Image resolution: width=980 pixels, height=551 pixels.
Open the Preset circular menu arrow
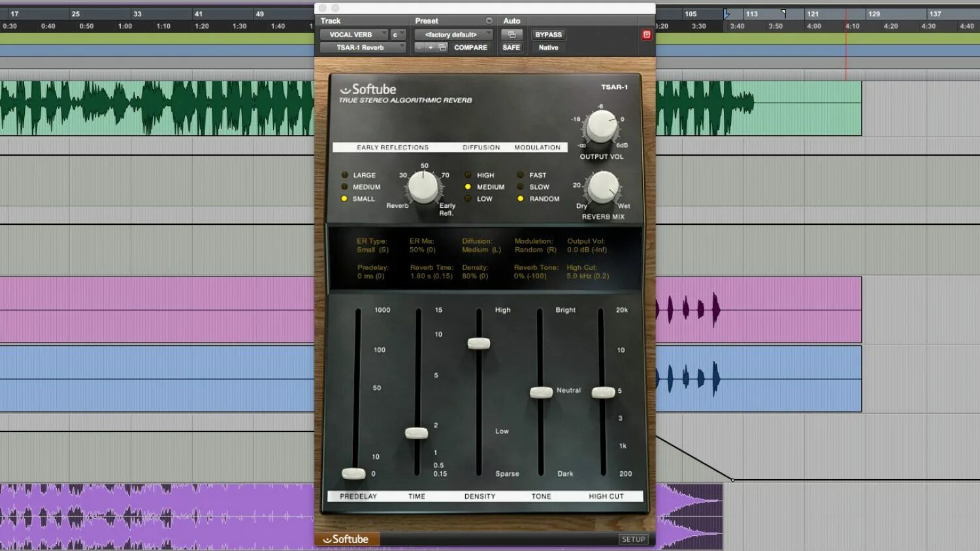pyautogui.click(x=489, y=21)
